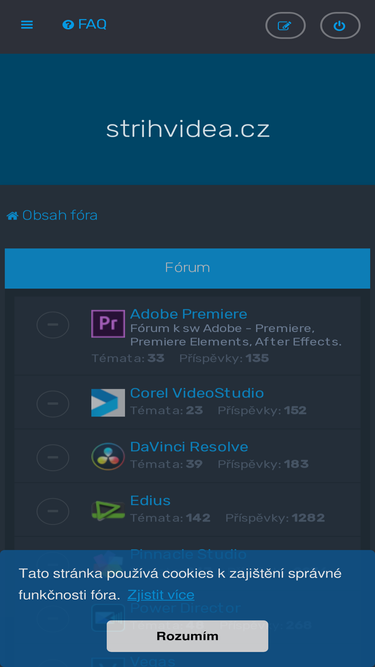
Task: Open the Adobe Premiere forum link
Action: (188, 314)
